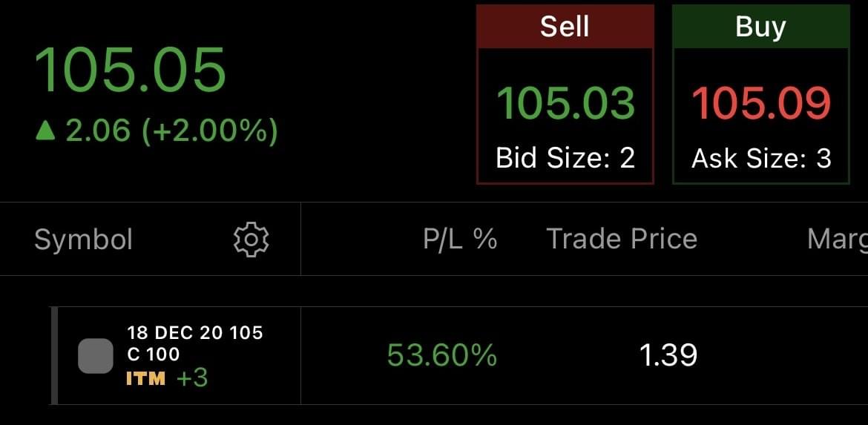This screenshot has width=868, height=425.
Task: Tap the Ask Size: 3 label
Action: pos(761,158)
